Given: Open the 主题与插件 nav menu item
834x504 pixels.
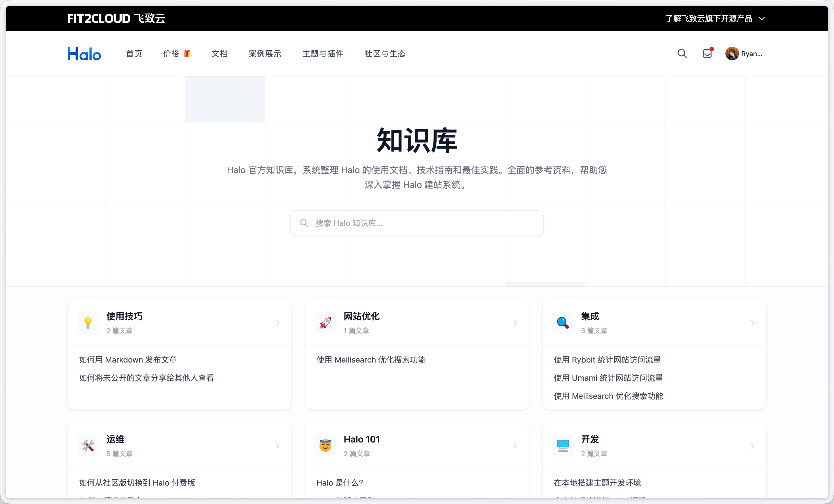Looking at the screenshot, I should coord(323,54).
